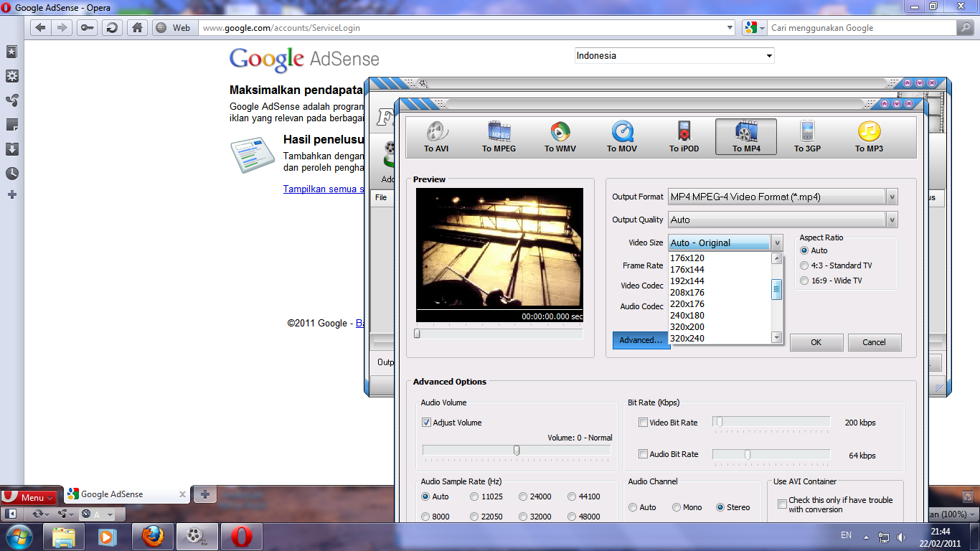
Task: Go forward in the Opera browser
Action: tap(62, 28)
